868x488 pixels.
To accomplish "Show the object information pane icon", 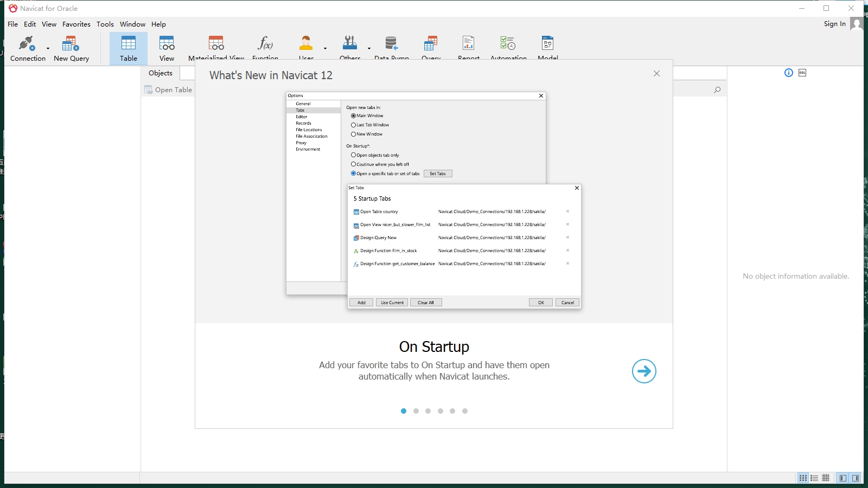I will (x=789, y=73).
